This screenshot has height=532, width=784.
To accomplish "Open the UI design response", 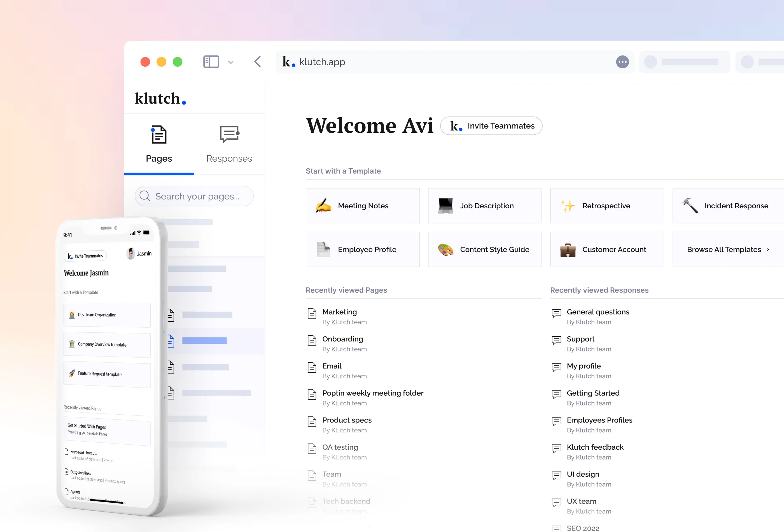I will 583,474.
